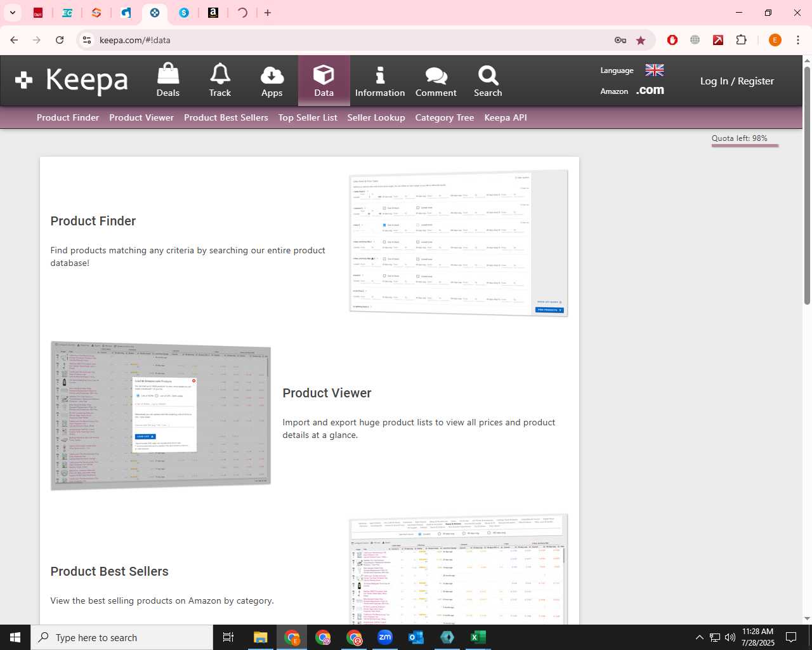This screenshot has width=812, height=650.
Task: Open Task View on the taskbar
Action: 228,637
